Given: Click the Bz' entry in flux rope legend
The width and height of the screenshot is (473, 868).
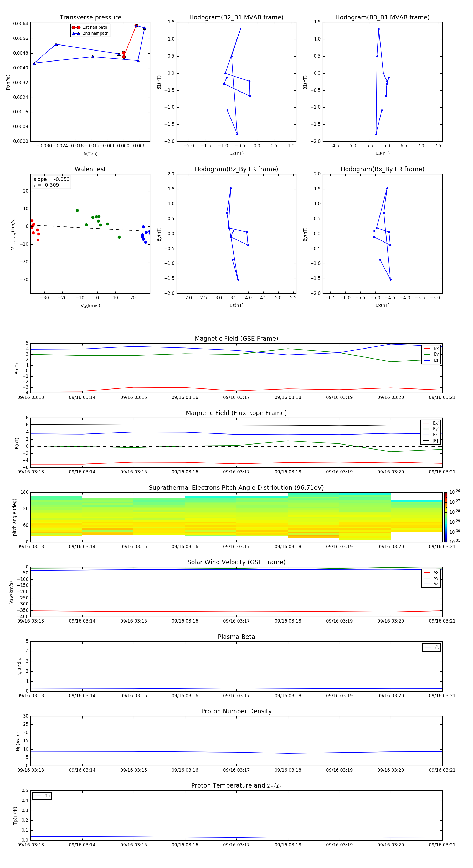Looking at the screenshot, I should [x=431, y=435].
